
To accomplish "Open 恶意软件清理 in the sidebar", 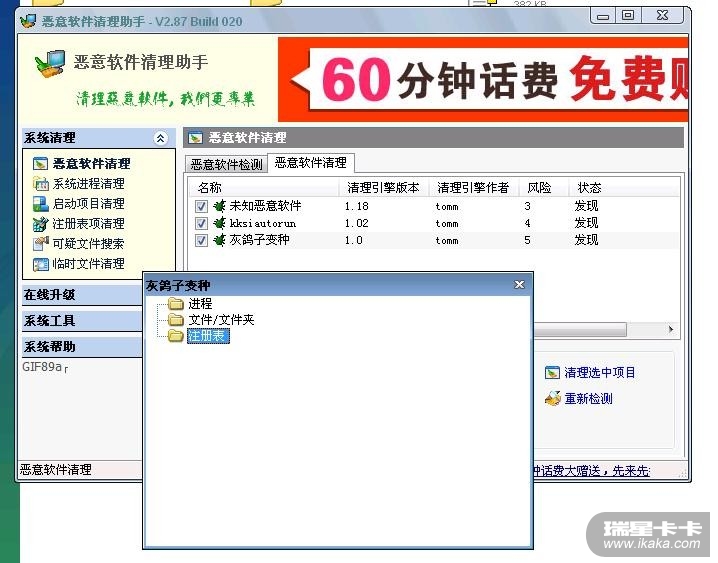I will pyautogui.click(x=91, y=163).
